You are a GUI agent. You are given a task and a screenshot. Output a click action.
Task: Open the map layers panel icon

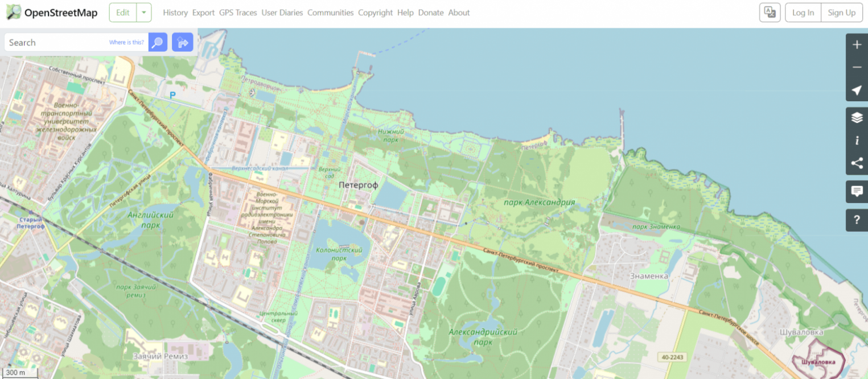tap(857, 118)
